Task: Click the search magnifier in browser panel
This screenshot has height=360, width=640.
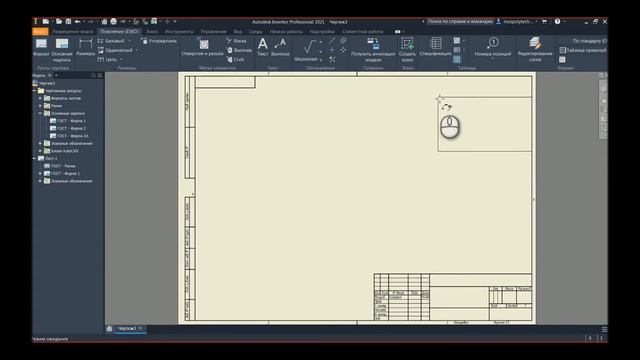Action: point(93,76)
